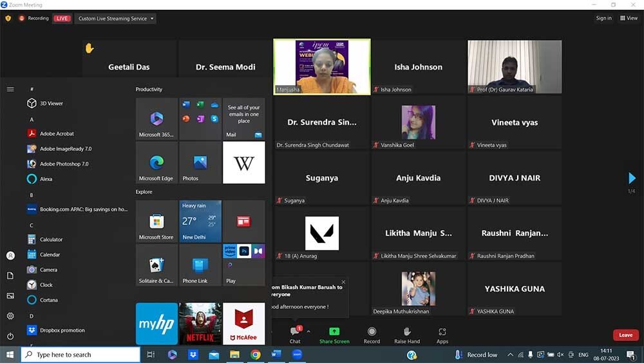Launch the Netflix tile
The image size is (644, 363).
point(200,324)
